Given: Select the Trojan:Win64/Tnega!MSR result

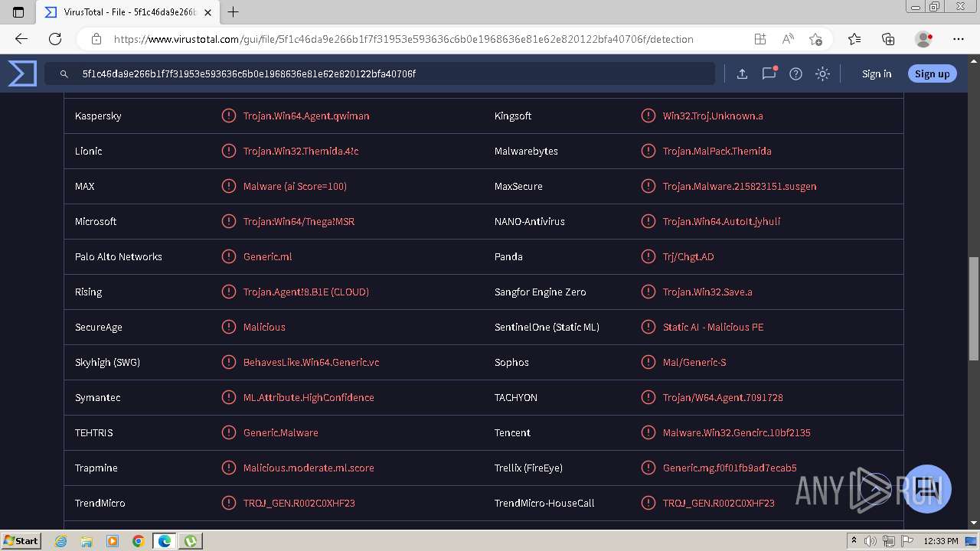Looking at the screenshot, I should point(299,221).
